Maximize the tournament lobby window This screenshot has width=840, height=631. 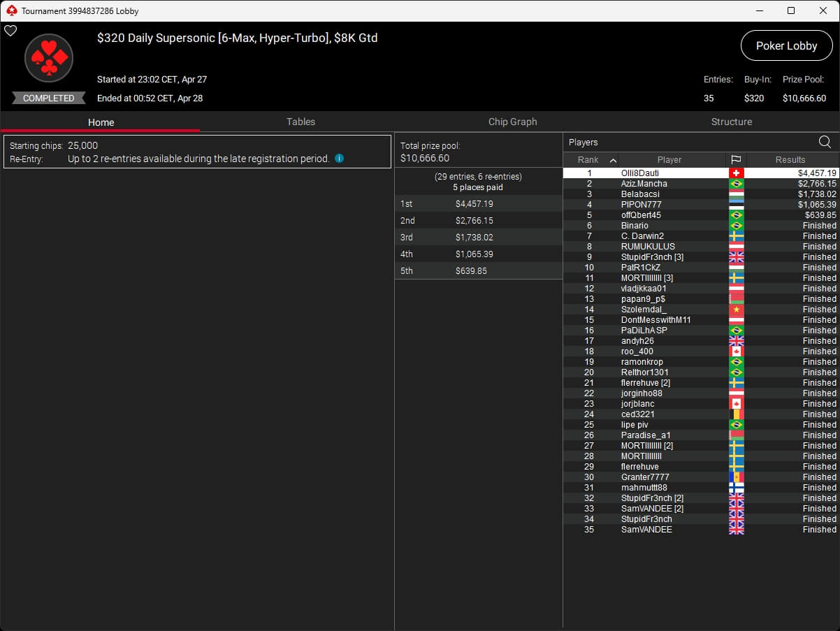coord(790,11)
